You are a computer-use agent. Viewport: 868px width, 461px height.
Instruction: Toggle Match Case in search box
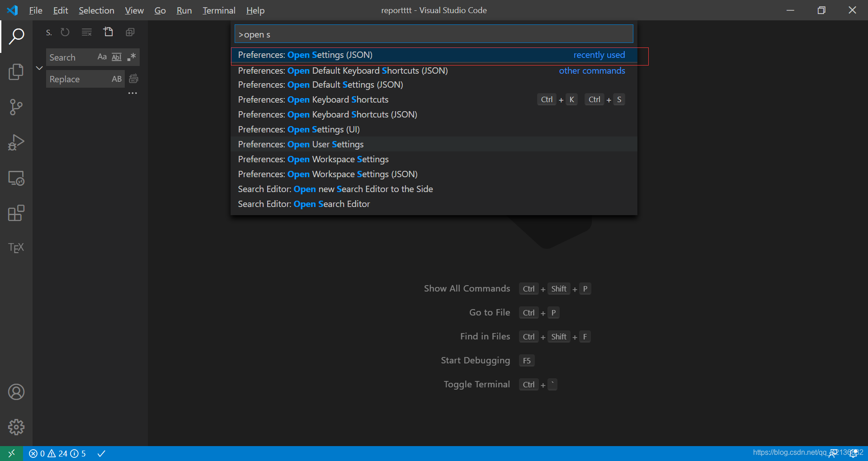pos(102,57)
